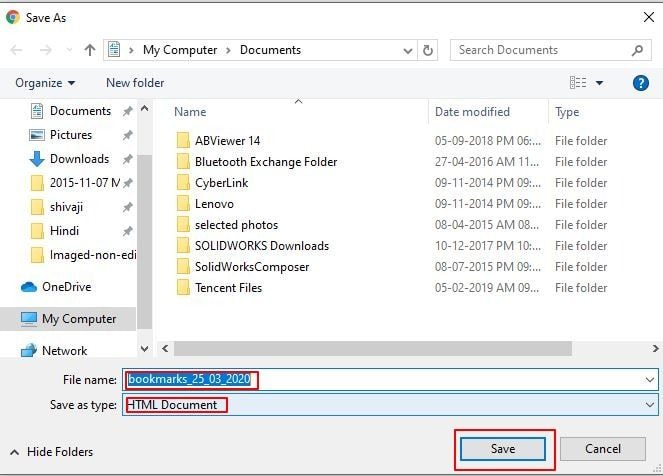The width and height of the screenshot is (663, 476).
Task: Open the Help question mark icon
Action: click(x=641, y=83)
